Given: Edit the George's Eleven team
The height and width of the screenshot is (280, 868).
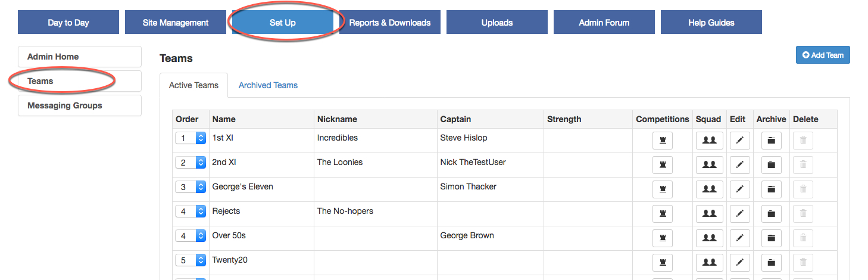Looking at the screenshot, I should tap(739, 189).
